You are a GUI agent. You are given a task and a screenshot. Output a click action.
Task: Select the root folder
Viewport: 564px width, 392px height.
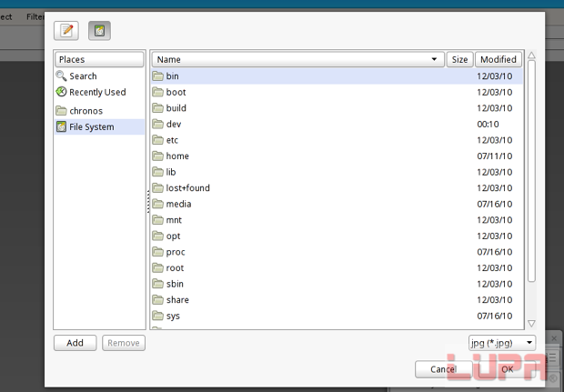(x=337, y=268)
